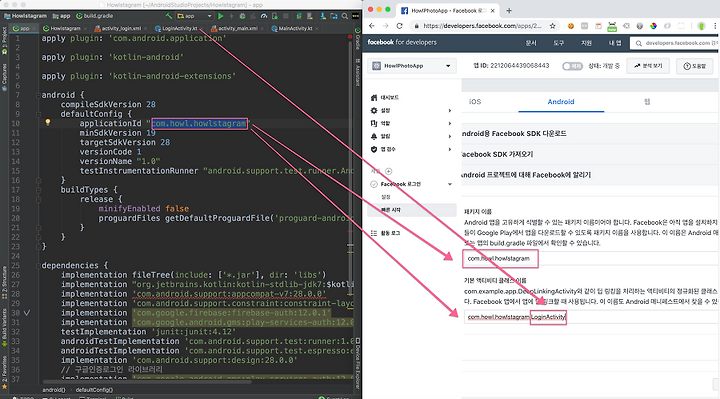Click the dashboard icon in the Facebook sidebar
This screenshot has width=720, height=399.
point(374,97)
